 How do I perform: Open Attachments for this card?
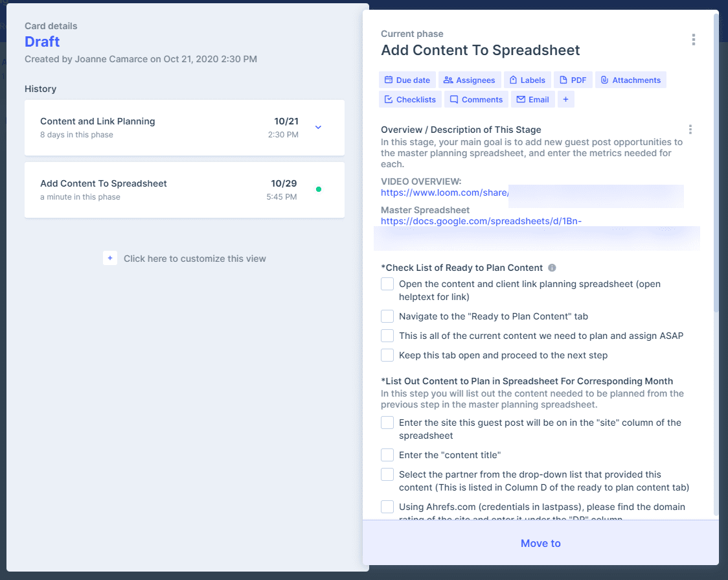coord(630,80)
